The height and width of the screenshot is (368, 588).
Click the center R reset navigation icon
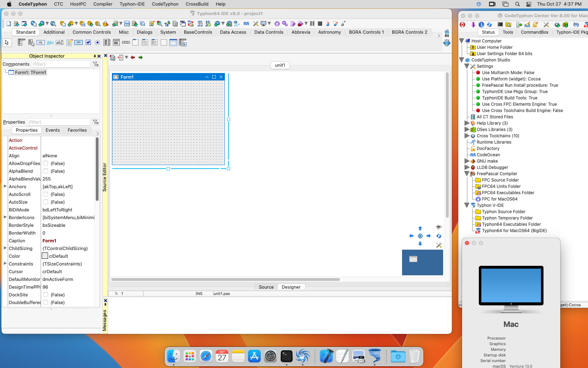click(420, 236)
